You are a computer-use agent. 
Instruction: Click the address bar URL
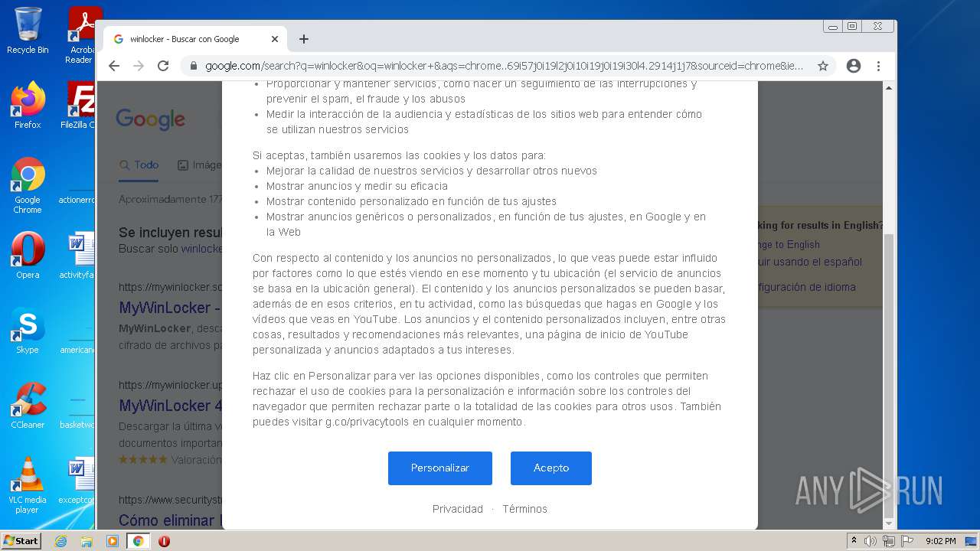(504, 66)
